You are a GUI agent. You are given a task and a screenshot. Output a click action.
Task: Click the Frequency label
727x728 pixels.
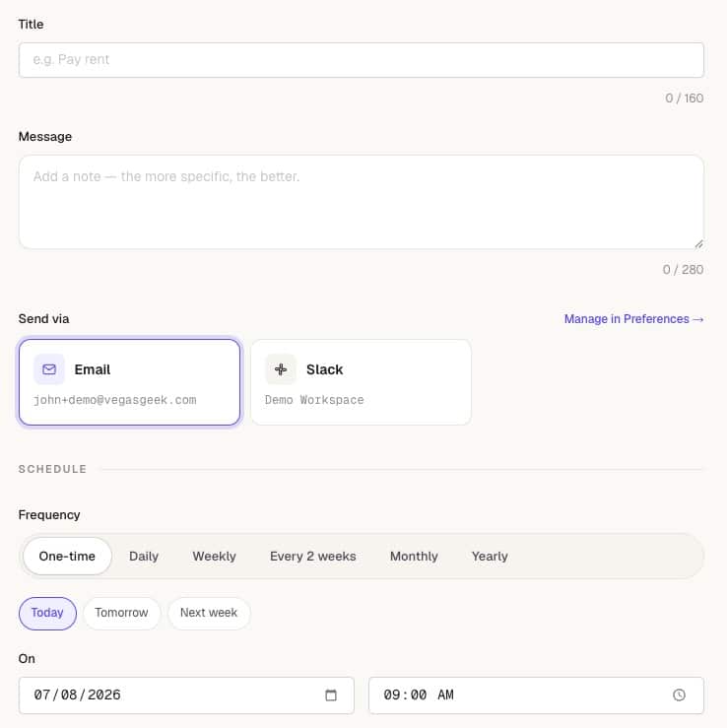pos(49,515)
